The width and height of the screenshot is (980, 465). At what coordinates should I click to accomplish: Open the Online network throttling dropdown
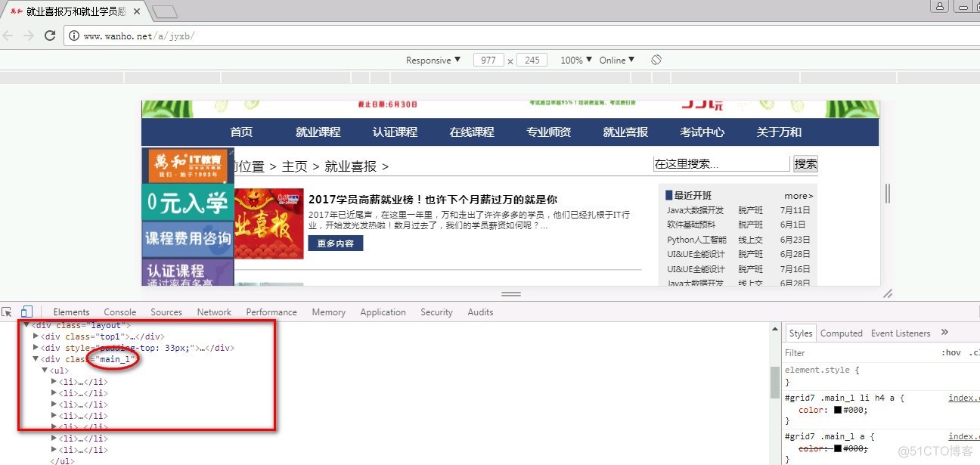point(617,60)
